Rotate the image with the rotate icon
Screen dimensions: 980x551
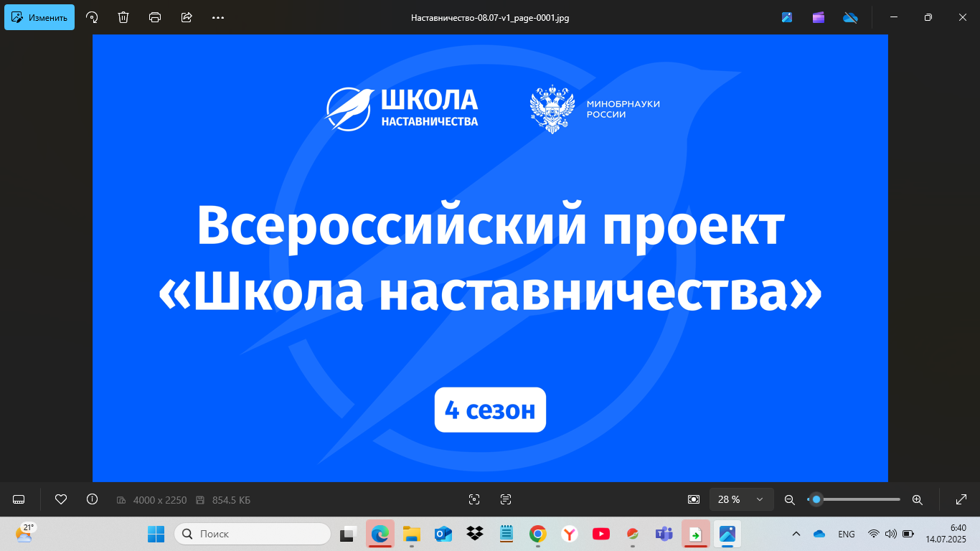[92, 17]
